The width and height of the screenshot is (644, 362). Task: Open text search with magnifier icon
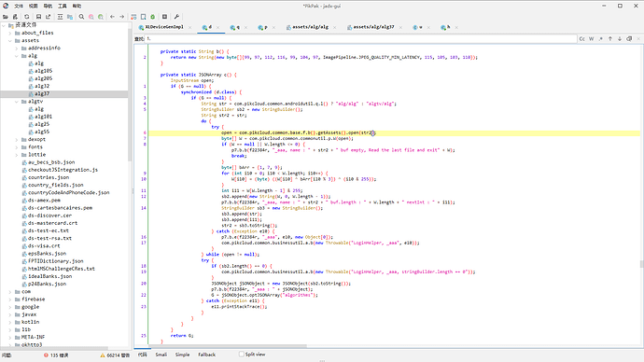pyautogui.click(x=81, y=17)
